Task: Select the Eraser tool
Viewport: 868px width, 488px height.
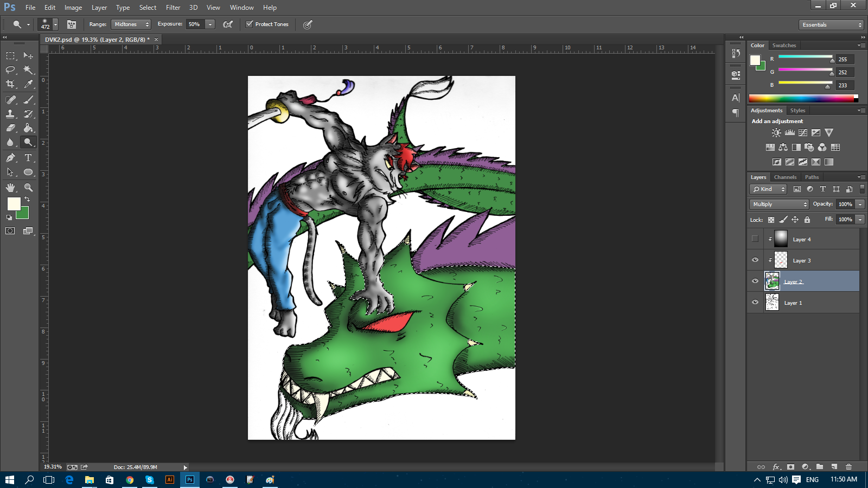Action: [10, 128]
